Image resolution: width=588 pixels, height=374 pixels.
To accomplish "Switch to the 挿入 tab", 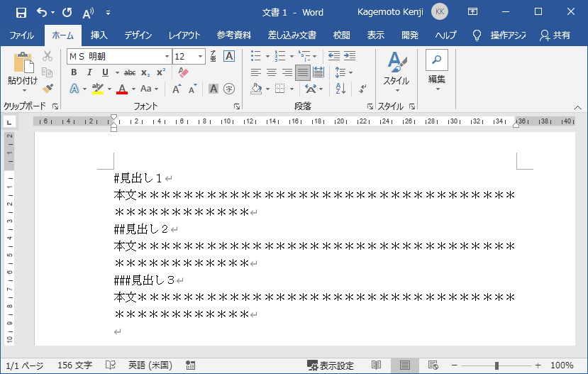I will coord(99,35).
